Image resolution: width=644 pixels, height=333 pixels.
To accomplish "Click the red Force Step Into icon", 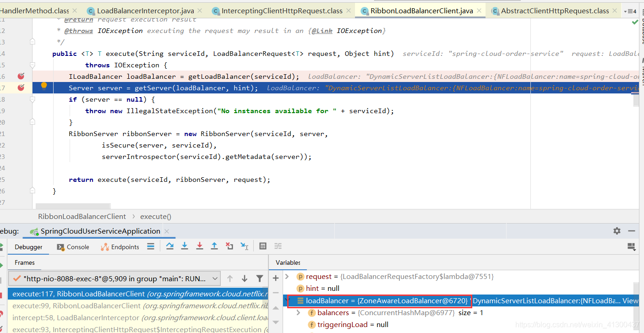I will [200, 246].
